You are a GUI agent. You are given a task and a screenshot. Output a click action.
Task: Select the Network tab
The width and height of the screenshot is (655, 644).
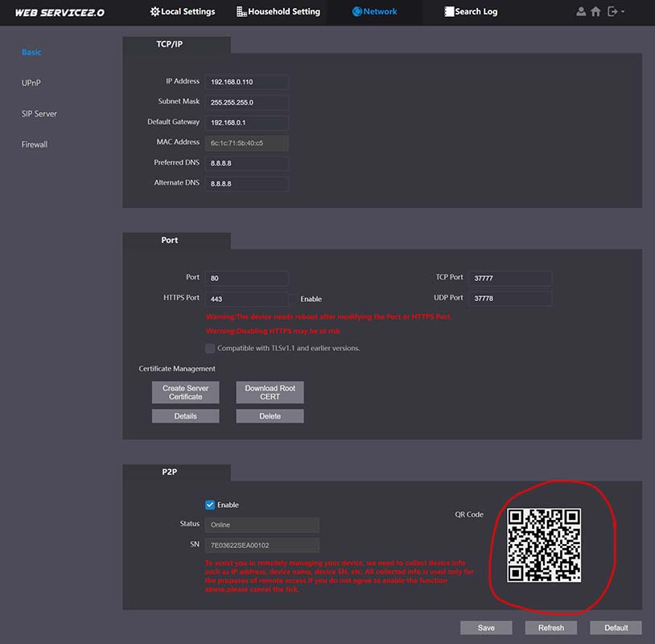pos(374,12)
